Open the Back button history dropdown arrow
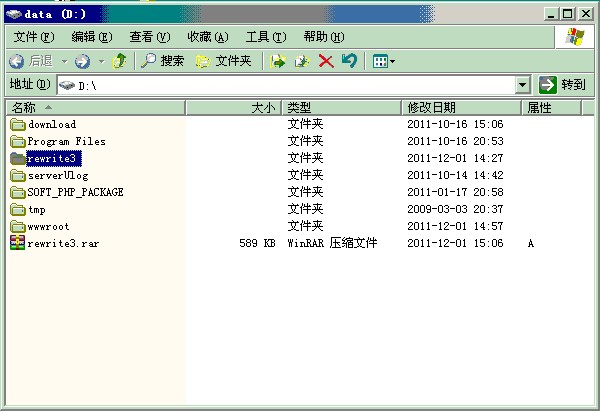The width and height of the screenshot is (600, 411). point(65,61)
